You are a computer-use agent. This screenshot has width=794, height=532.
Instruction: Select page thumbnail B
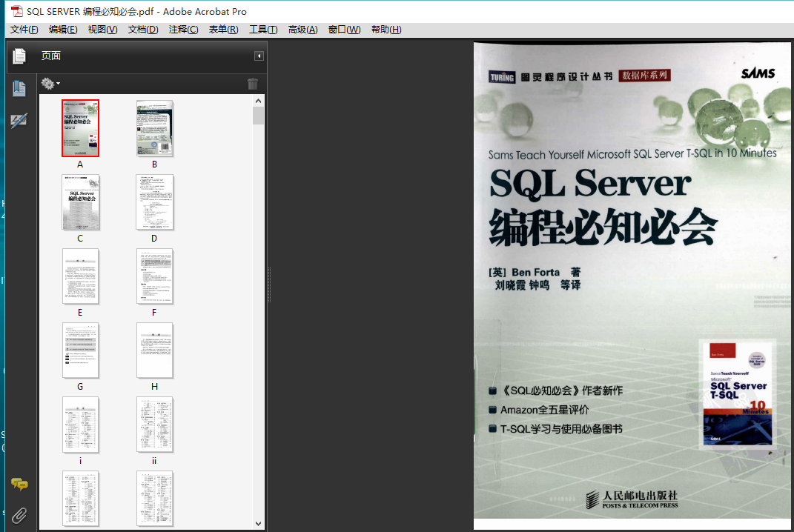pos(154,128)
